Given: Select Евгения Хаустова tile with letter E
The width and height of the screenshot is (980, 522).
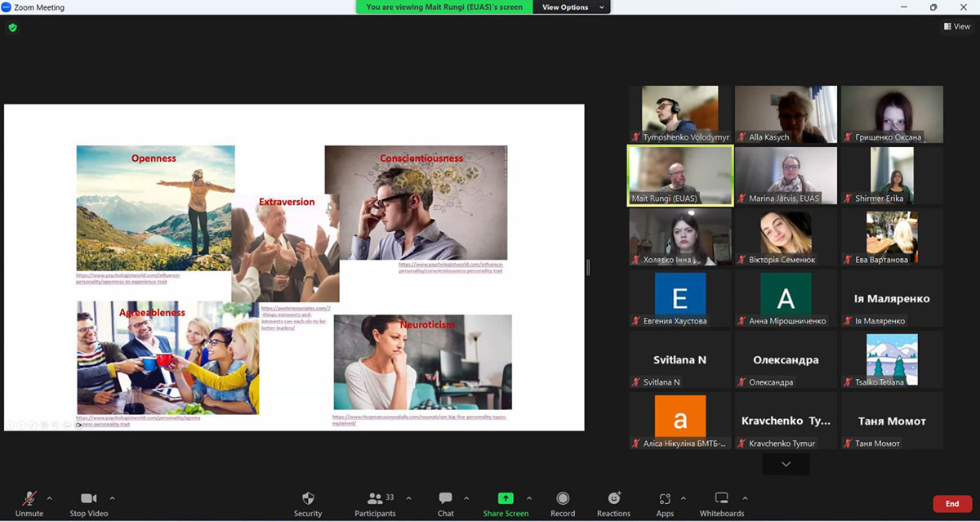Looking at the screenshot, I should point(680,298).
